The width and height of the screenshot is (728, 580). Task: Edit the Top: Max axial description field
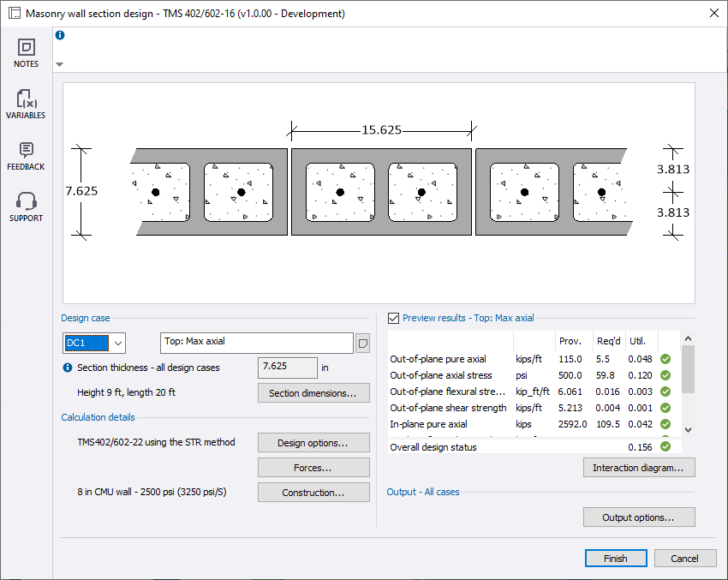coord(255,342)
